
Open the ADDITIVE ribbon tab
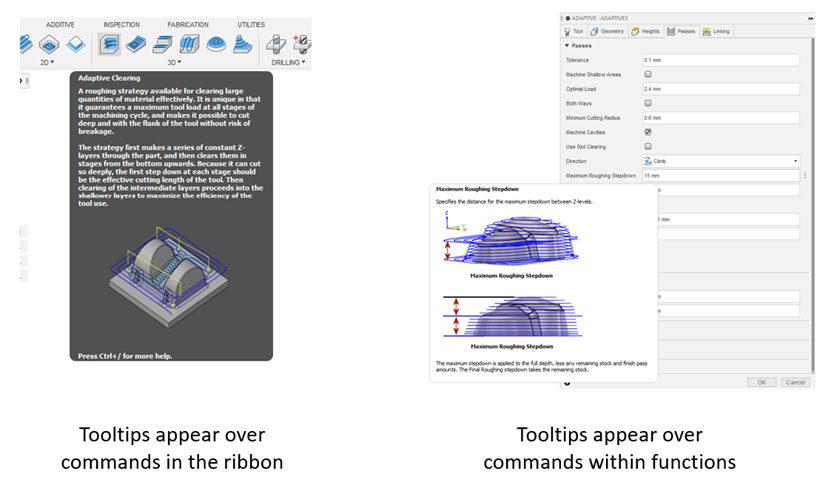60,25
